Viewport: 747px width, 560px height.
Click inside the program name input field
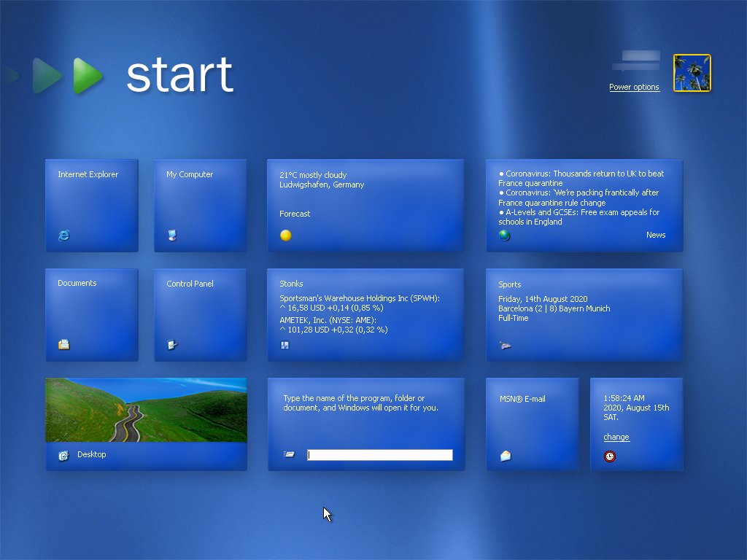(379, 454)
